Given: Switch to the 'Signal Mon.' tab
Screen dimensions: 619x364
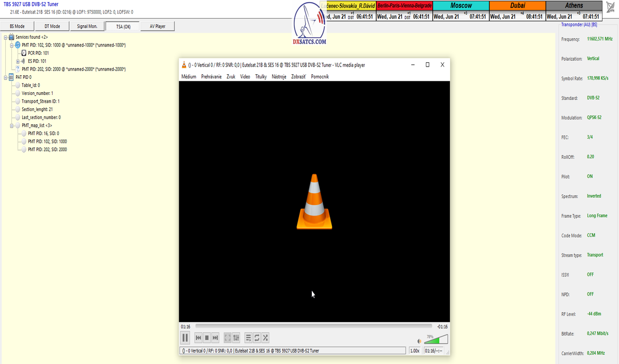Looking at the screenshot, I should point(87,26).
